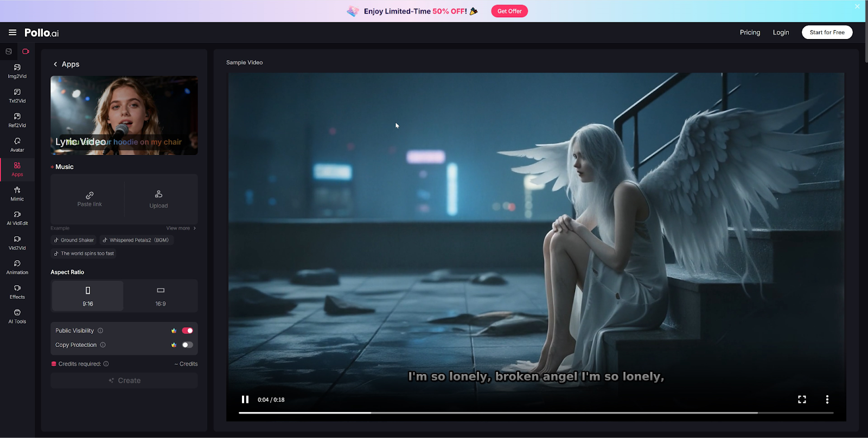Viewport: 868px width, 438px height.
Task: Enter fullscreen on the sample video
Action: (x=802, y=400)
